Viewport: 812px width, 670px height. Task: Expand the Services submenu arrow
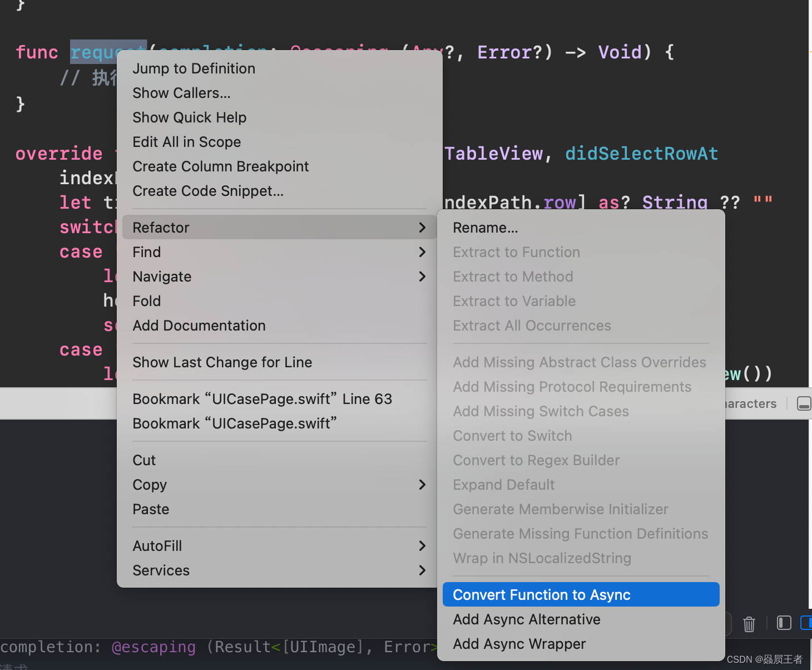[422, 570]
